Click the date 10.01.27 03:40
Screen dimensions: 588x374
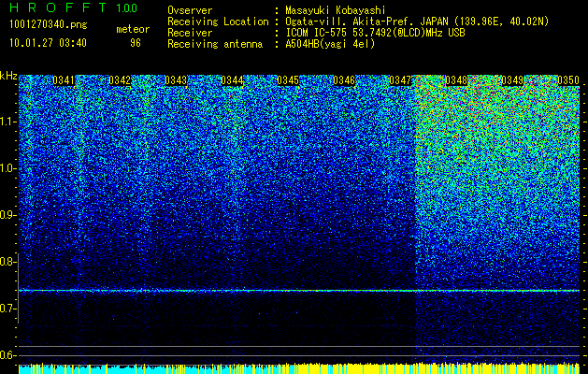pos(48,43)
